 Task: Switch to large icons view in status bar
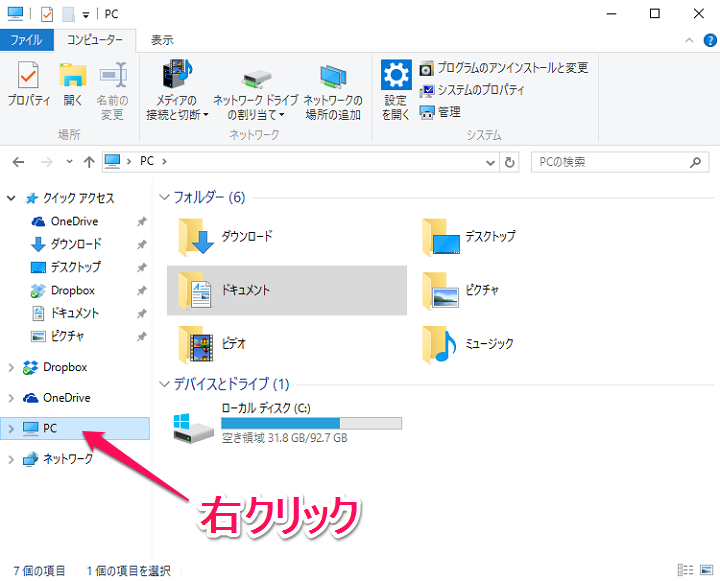[x=706, y=570]
